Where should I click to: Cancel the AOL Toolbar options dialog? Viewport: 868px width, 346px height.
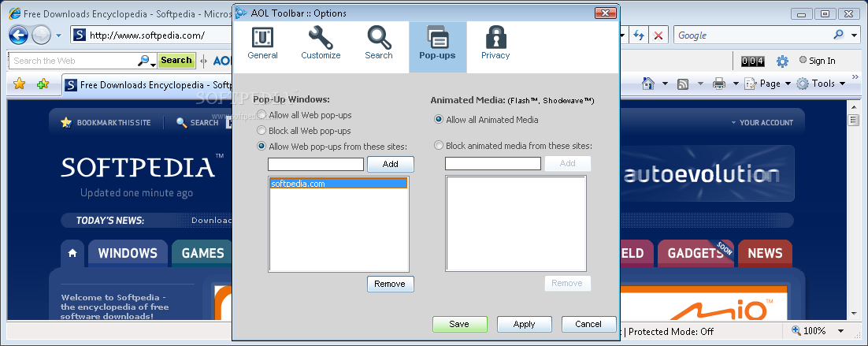[588, 325]
